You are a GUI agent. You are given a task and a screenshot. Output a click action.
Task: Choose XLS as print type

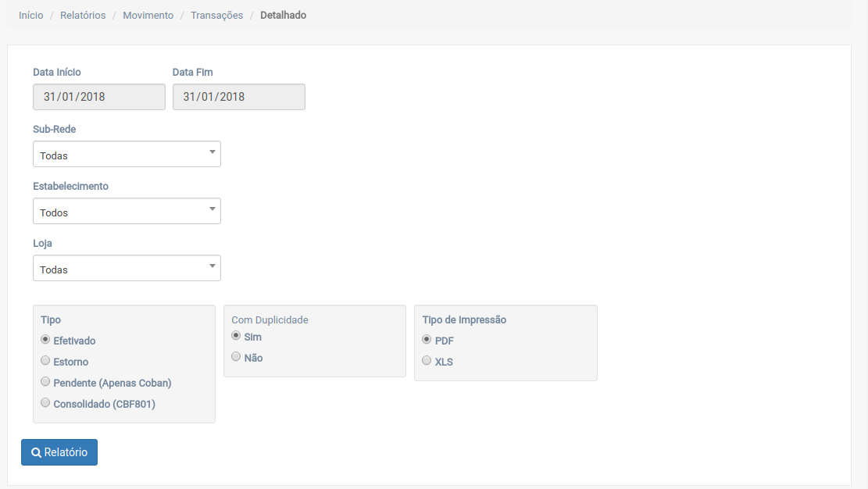click(427, 361)
